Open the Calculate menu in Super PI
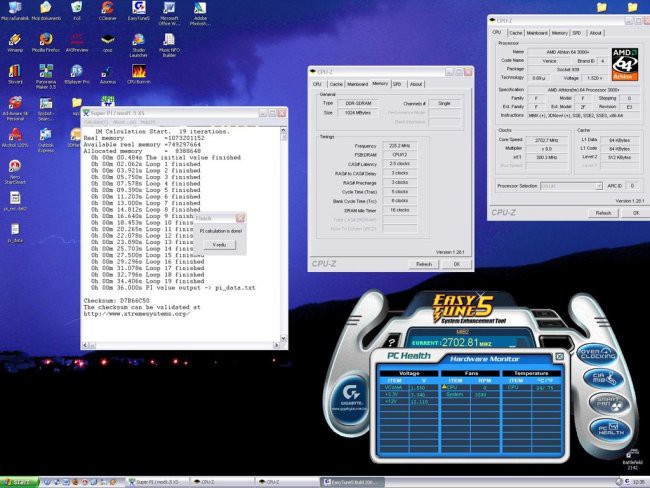 [96, 122]
